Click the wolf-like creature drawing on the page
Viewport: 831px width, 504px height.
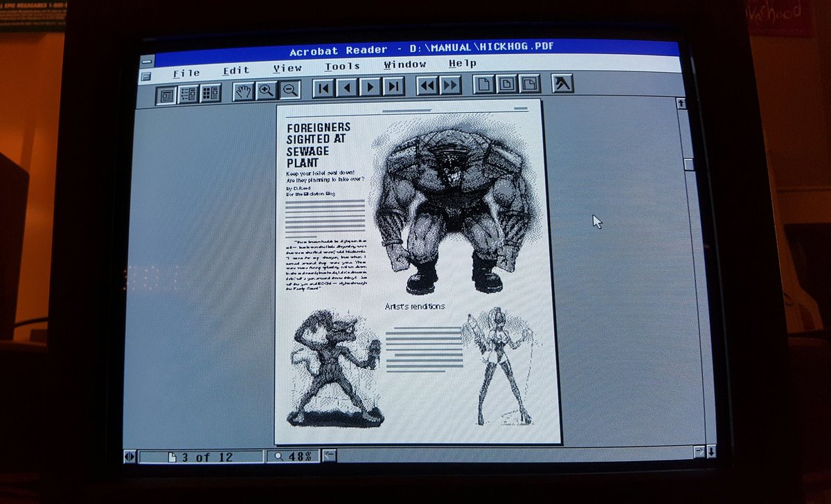(x=334, y=368)
